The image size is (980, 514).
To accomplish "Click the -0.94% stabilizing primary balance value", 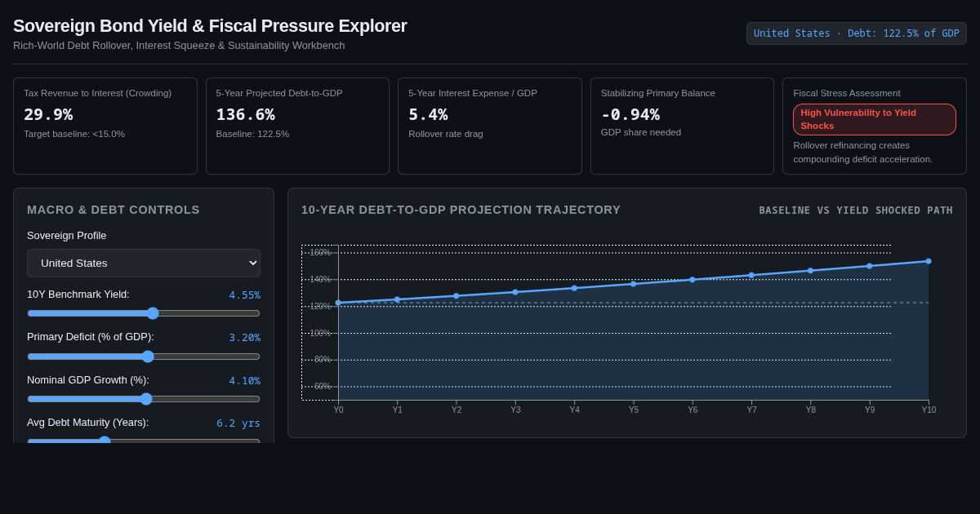I will click(x=630, y=114).
